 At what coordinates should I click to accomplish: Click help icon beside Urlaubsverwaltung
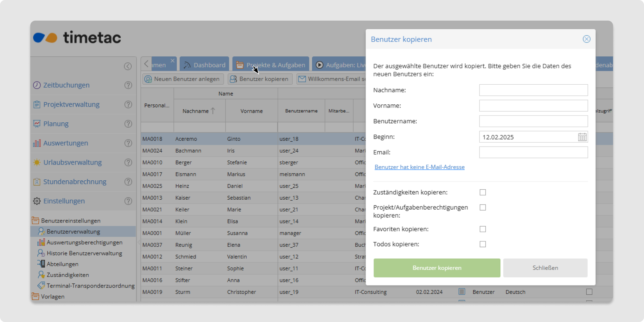[x=128, y=162]
